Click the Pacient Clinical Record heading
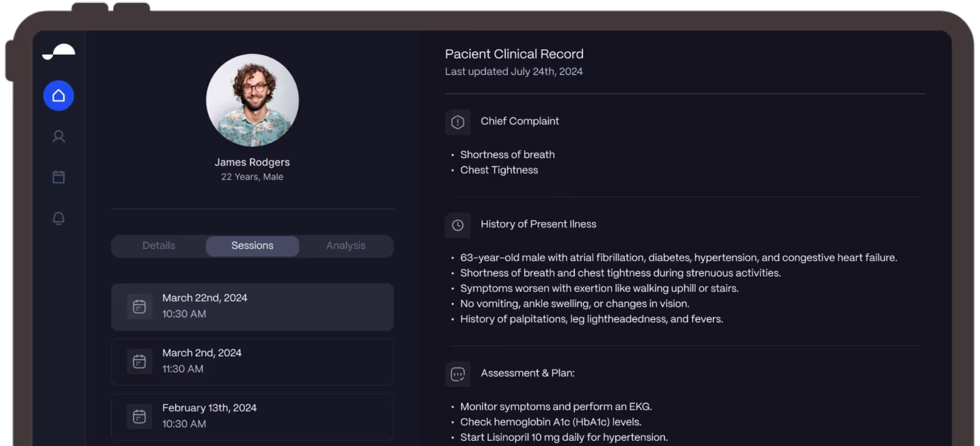The width and height of the screenshot is (980, 446). coord(514,54)
